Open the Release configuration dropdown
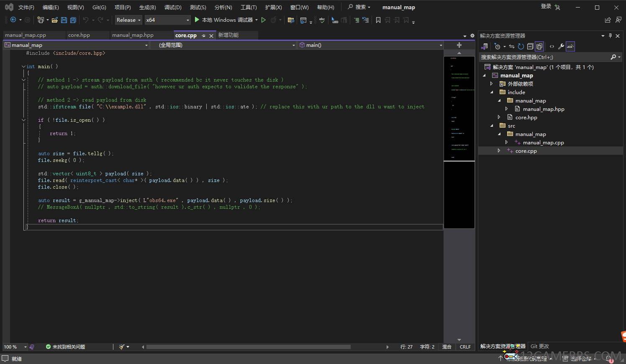Image resolution: width=626 pixels, height=364 pixels. click(128, 20)
